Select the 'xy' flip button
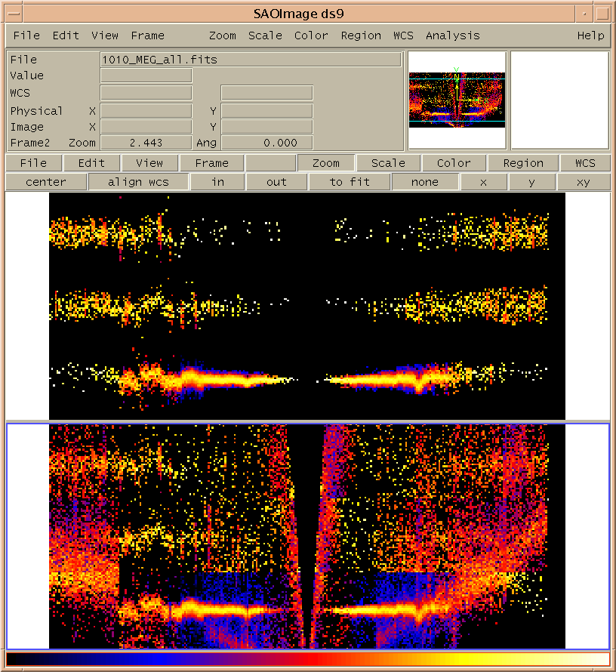The height and width of the screenshot is (672, 616). [x=583, y=182]
